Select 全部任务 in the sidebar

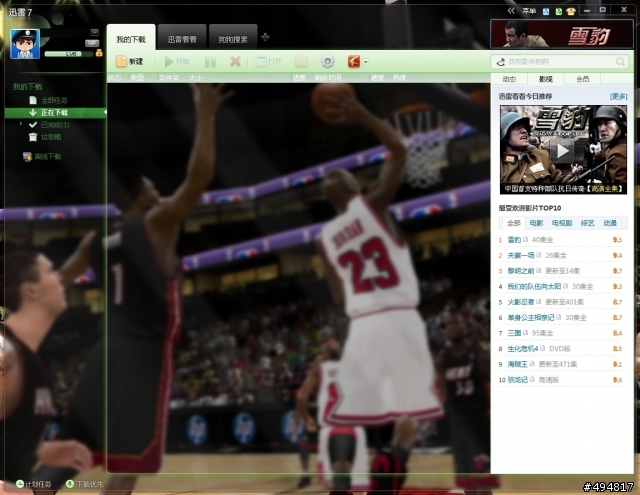(x=54, y=100)
